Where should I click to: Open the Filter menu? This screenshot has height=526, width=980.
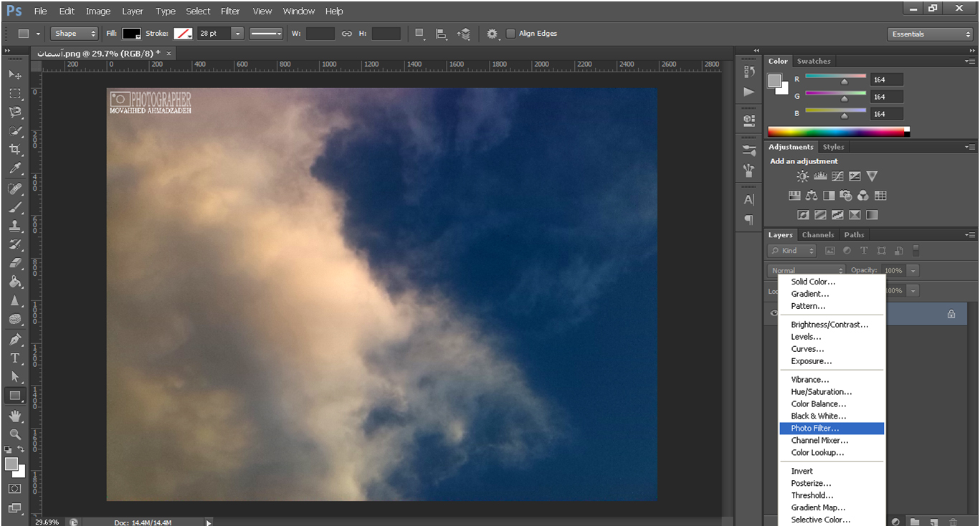click(x=230, y=11)
